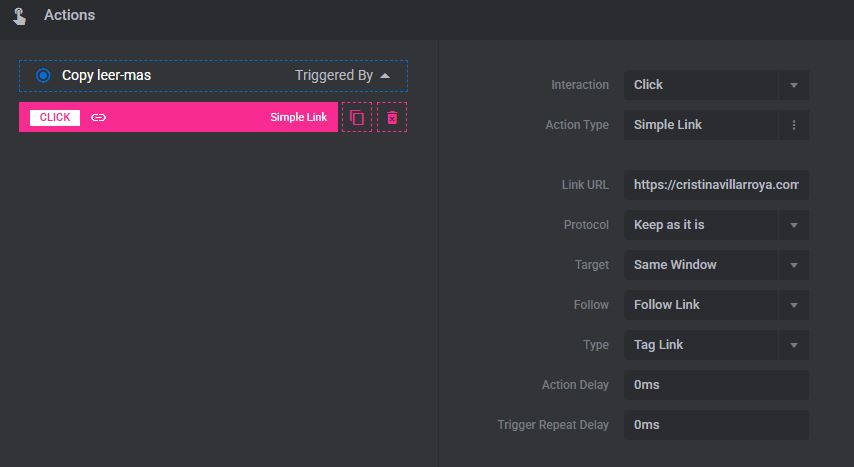This screenshot has height=467, width=854.
Task: Click the Action Delay field
Action: coord(716,385)
